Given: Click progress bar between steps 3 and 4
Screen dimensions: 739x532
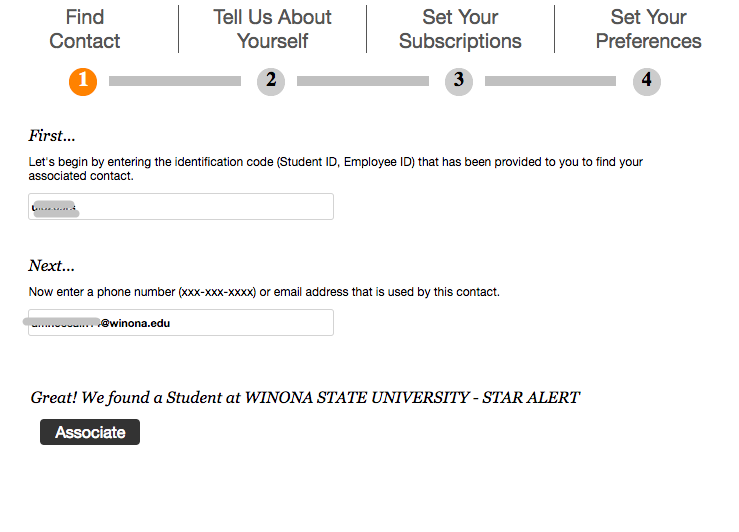Looking at the screenshot, I should (x=550, y=82).
